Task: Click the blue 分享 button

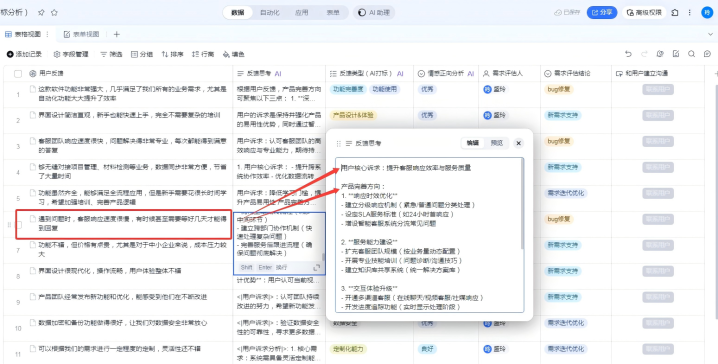Action: tap(602, 12)
